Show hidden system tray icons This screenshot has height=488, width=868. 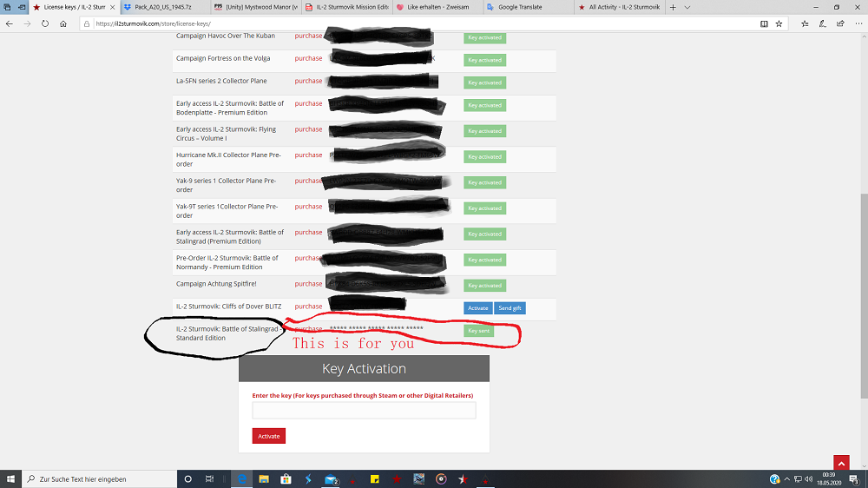pos(786,479)
